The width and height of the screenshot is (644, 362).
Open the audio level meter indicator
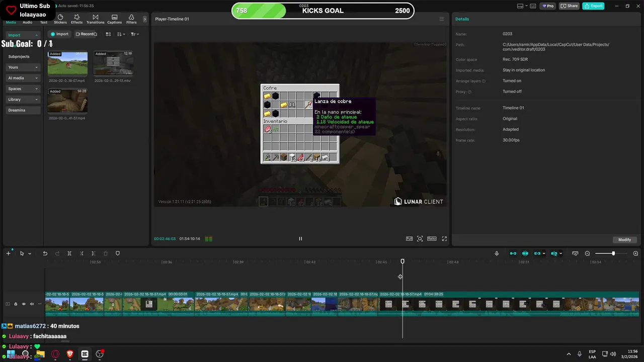209,239
